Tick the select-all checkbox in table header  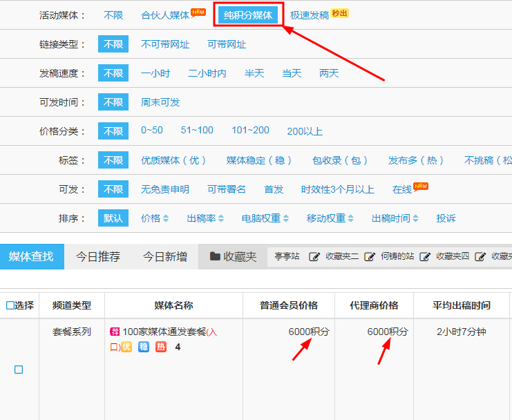[x=10, y=305]
